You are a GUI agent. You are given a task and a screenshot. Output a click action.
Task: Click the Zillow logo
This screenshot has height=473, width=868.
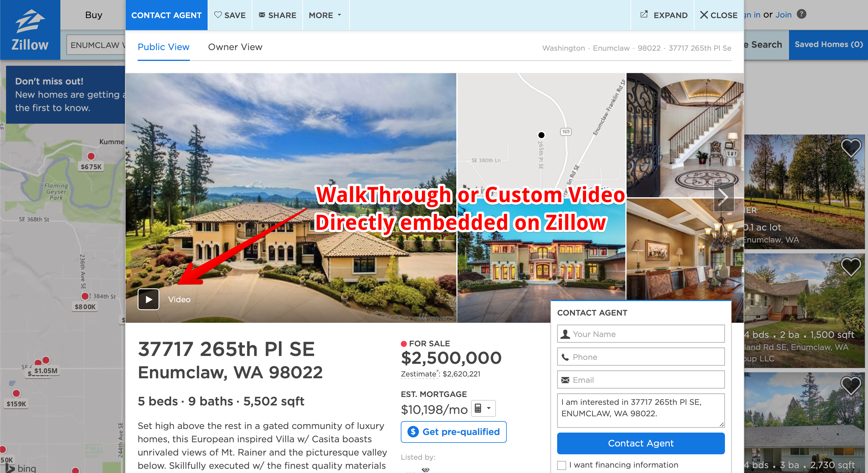[x=30, y=30]
